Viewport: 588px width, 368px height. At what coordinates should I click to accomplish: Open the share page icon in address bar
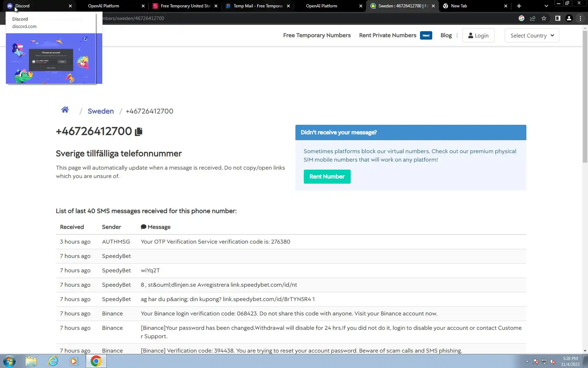point(533,18)
